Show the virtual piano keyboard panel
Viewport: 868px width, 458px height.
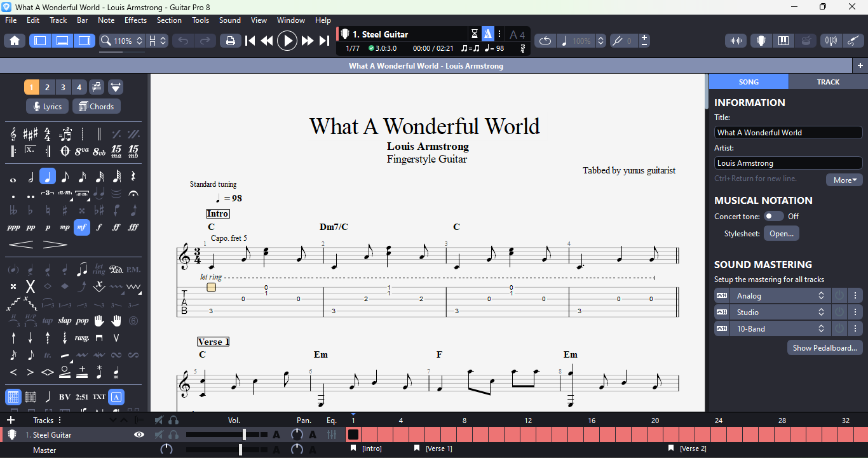(783, 41)
